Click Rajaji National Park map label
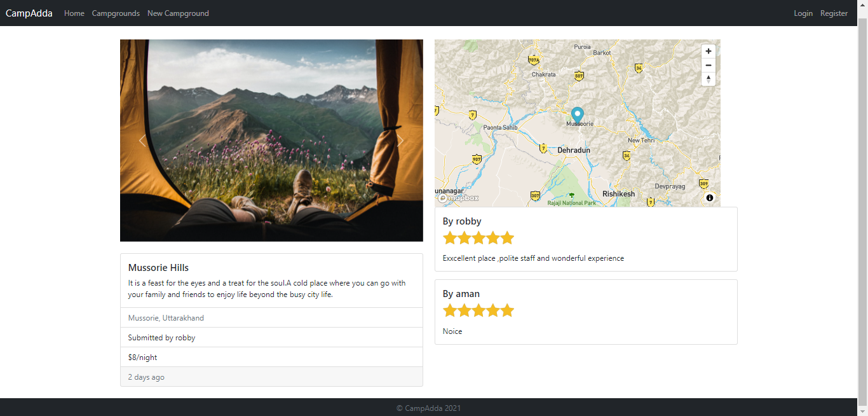 (x=572, y=203)
